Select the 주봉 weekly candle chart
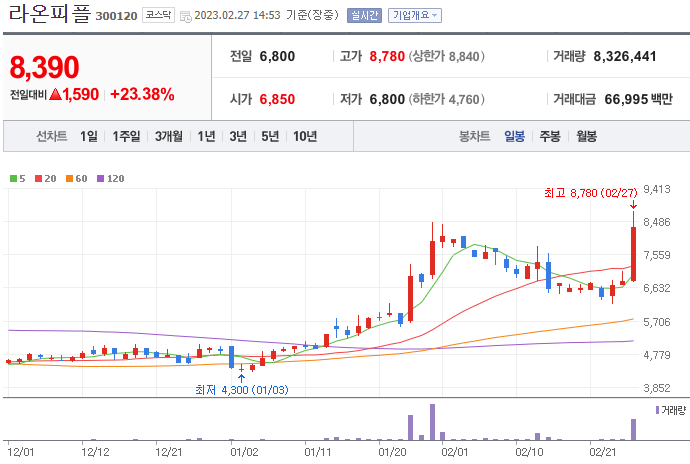 click(x=550, y=136)
